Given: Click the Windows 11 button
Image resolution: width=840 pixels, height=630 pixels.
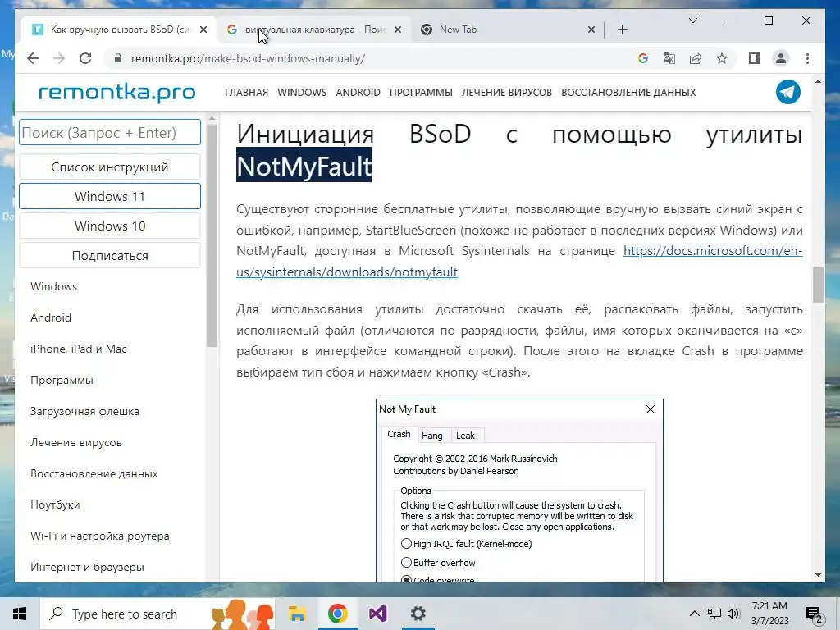Looking at the screenshot, I should point(110,196).
